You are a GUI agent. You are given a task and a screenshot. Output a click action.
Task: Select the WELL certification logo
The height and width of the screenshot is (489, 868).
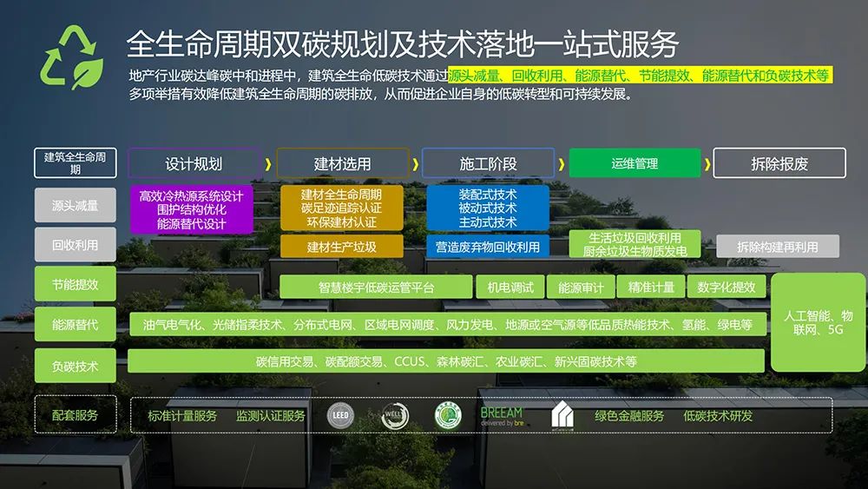pos(394,417)
